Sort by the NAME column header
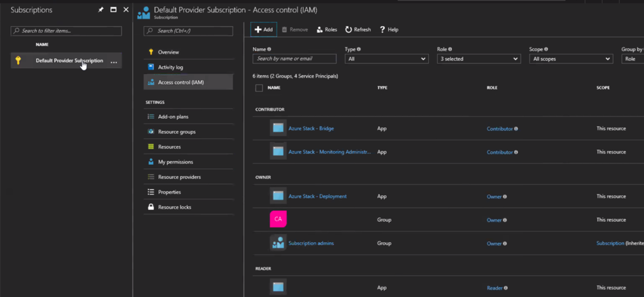The image size is (644, 297). pos(274,88)
